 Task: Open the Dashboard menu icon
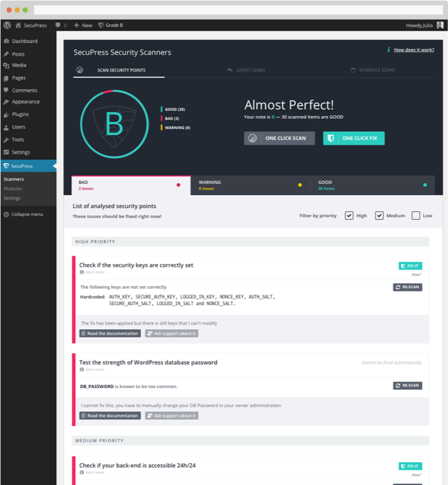click(6, 41)
